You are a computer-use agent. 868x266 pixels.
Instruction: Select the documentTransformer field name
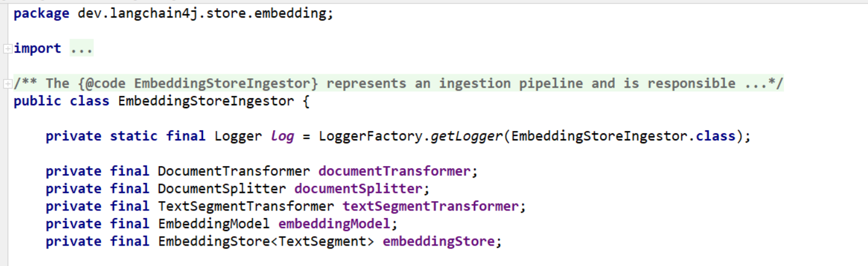394,171
